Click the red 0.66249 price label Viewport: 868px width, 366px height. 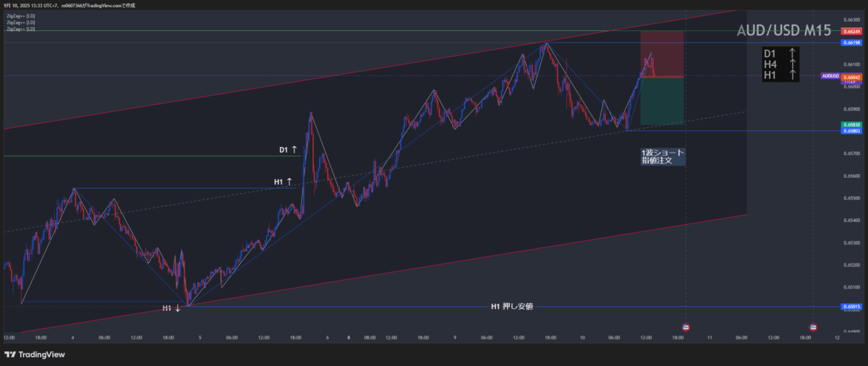click(x=851, y=31)
